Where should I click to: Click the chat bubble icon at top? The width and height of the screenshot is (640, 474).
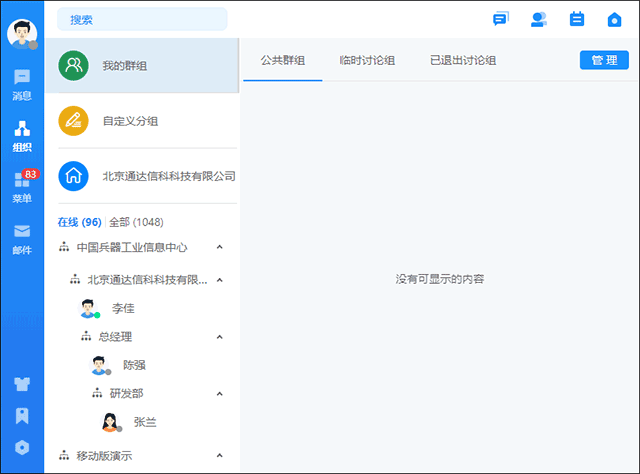coord(501,19)
